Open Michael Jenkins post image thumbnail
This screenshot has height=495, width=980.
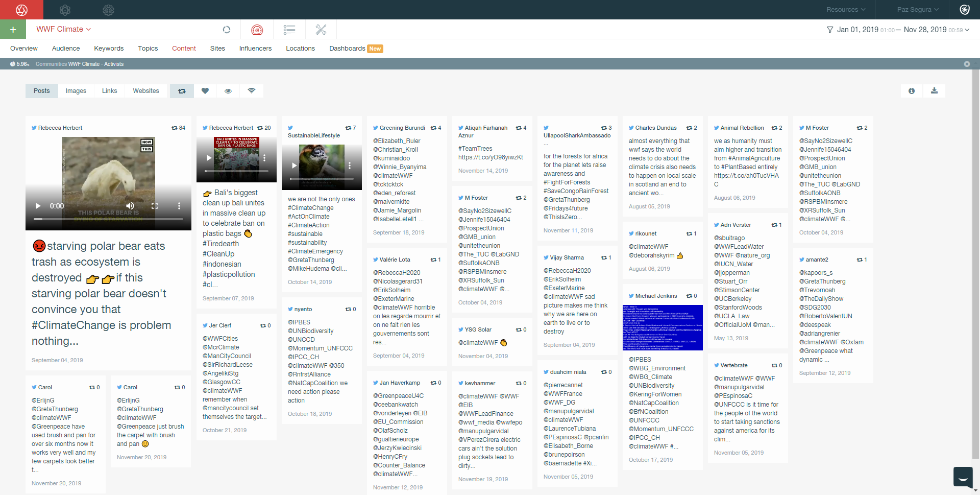[x=663, y=327]
